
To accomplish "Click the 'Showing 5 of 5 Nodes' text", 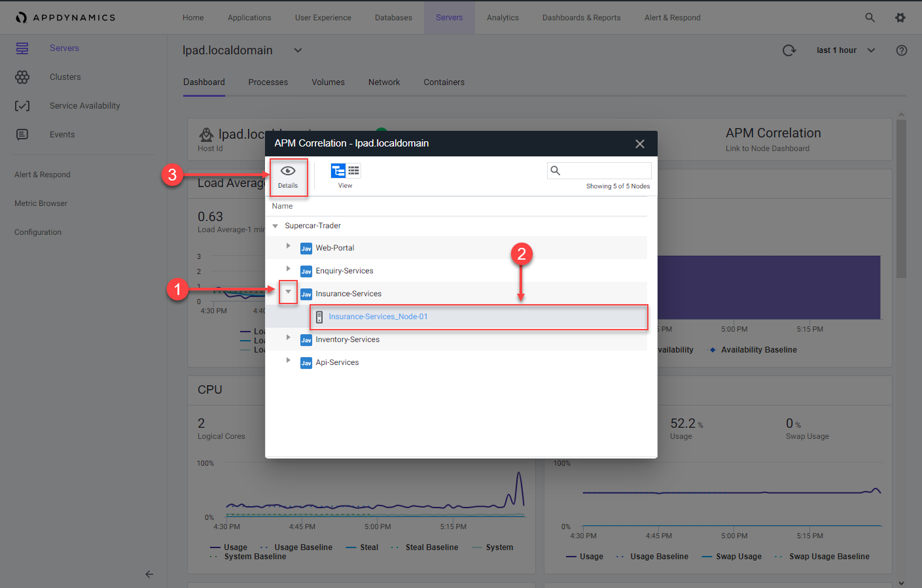I will pos(618,186).
